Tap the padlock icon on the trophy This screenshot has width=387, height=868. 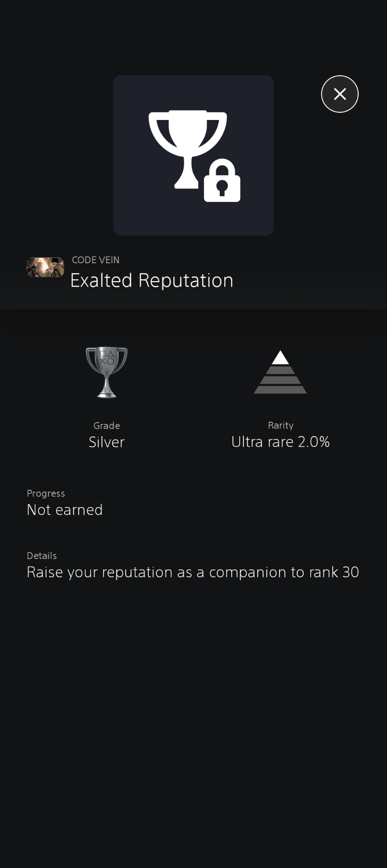pyautogui.click(x=222, y=182)
